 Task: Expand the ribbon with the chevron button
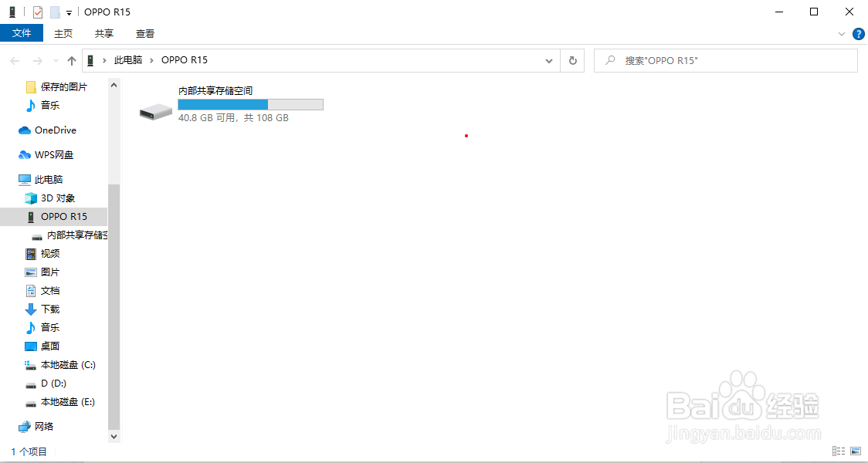[x=842, y=34]
